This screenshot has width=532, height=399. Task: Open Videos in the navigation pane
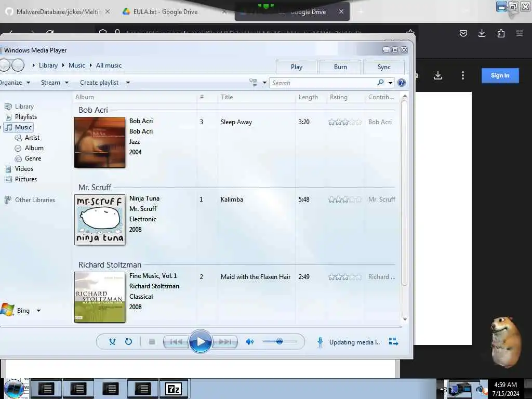(24, 169)
